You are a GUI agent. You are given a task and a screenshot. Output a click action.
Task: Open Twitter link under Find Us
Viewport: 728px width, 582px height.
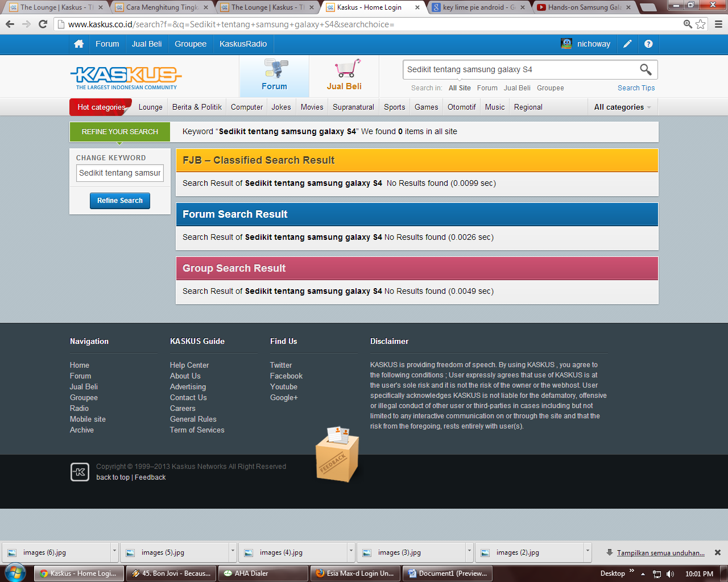[281, 365]
